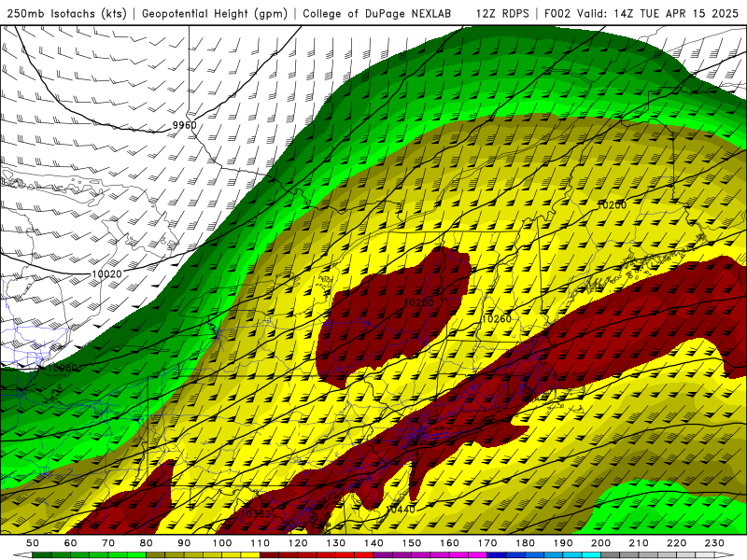Click the darkest green swatch under 50
This screenshot has height=560, width=747.
tap(42, 555)
